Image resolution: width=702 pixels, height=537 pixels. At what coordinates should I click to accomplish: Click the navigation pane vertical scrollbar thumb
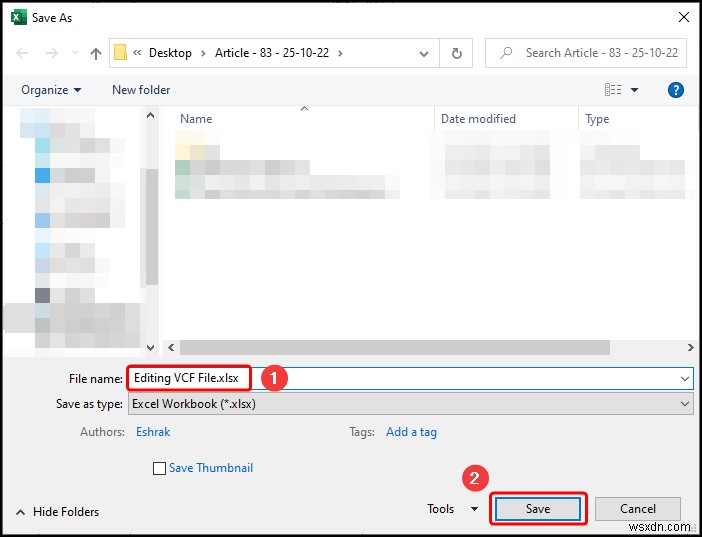[x=151, y=227]
